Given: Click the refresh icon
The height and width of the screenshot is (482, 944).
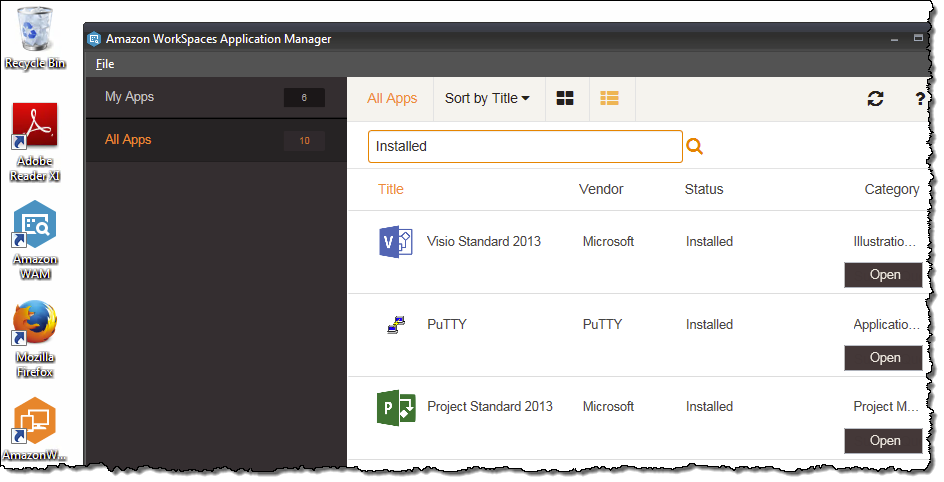Looking at the screenshot, I should point(875,98).
